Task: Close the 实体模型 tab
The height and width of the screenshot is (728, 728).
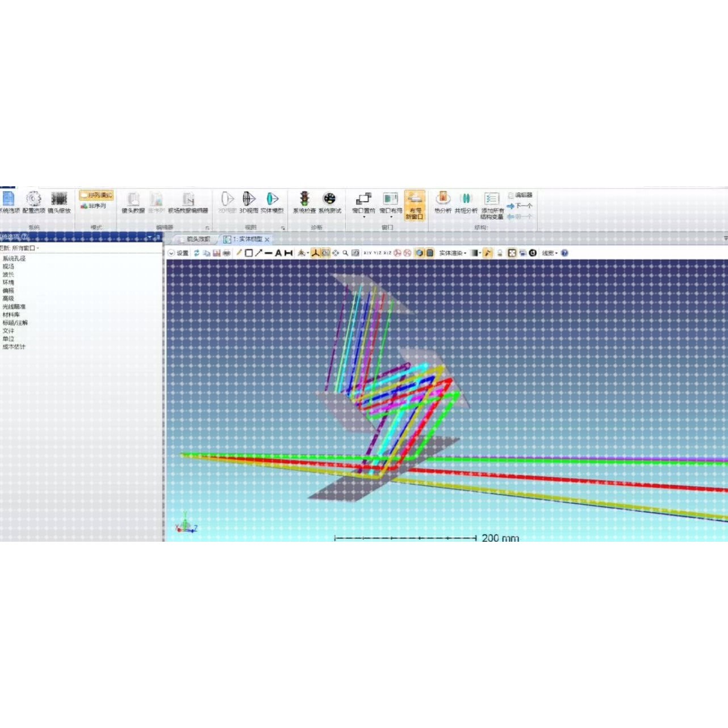Action: point(267,240)
